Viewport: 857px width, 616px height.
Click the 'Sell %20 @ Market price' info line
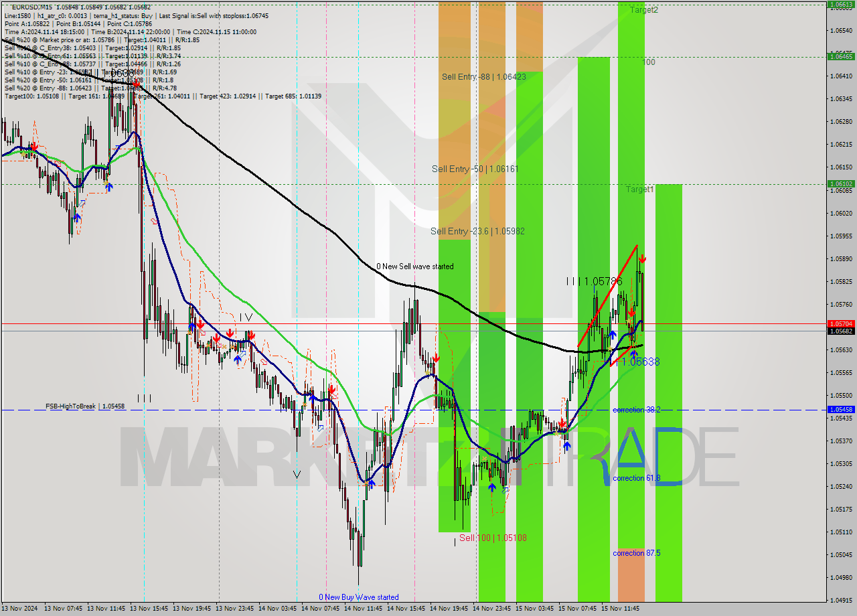(102, 40)
